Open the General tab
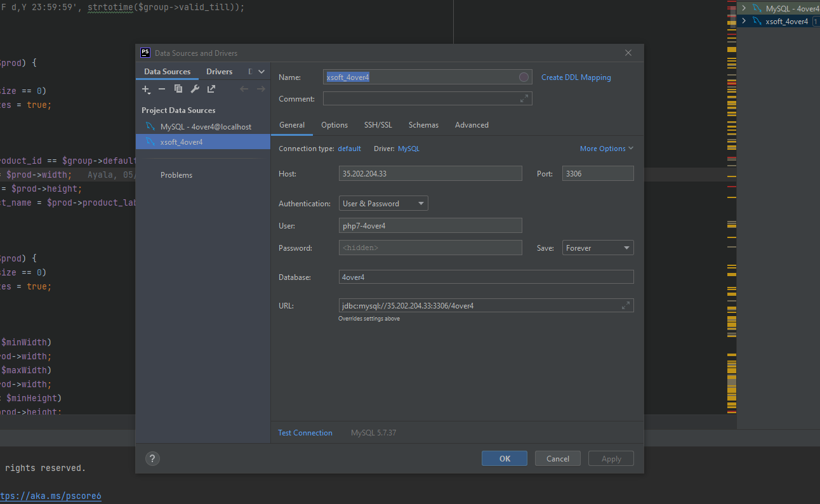 (x=292, y=125)
